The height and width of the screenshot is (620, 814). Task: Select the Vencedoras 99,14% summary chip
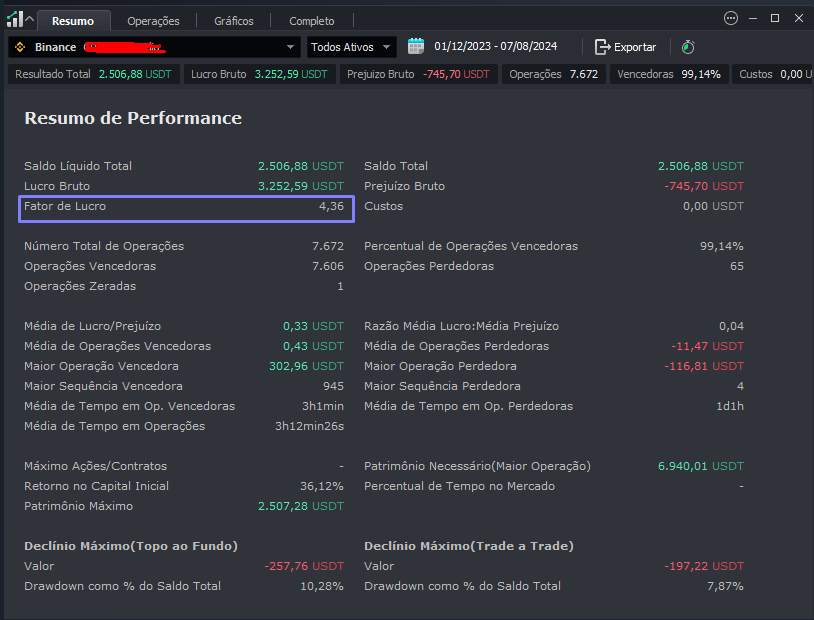[x=668, y=74]
